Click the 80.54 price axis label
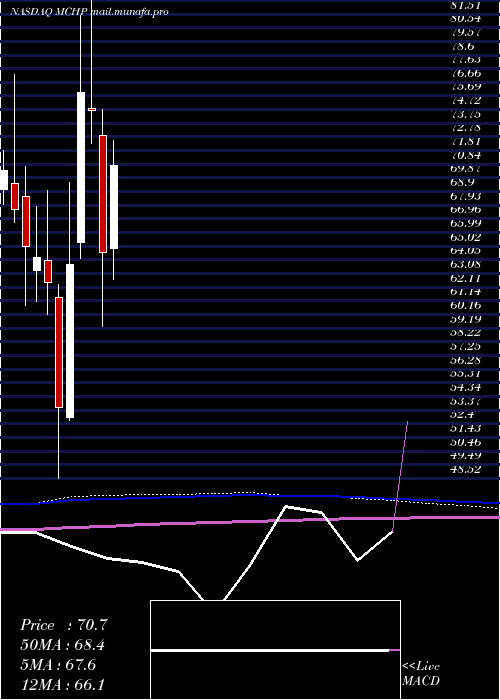This screenshot has height=700, width=500. pyautogui.click(x=465, y=18)
